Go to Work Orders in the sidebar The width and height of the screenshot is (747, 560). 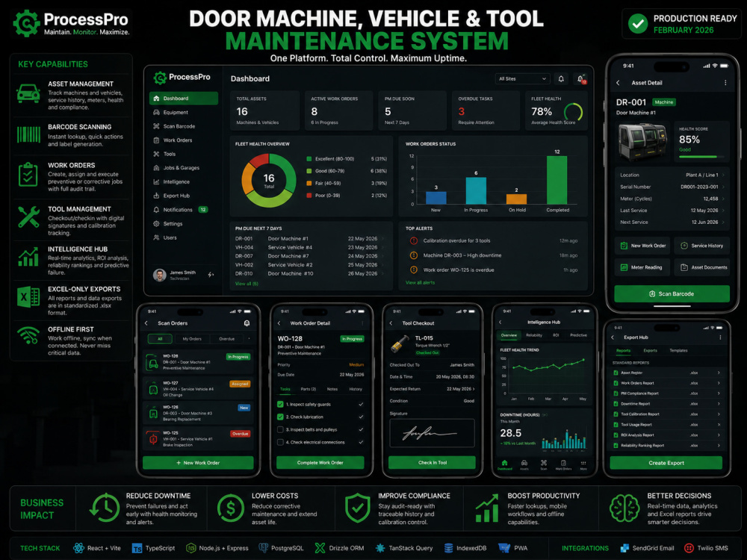tap(184, 140)
